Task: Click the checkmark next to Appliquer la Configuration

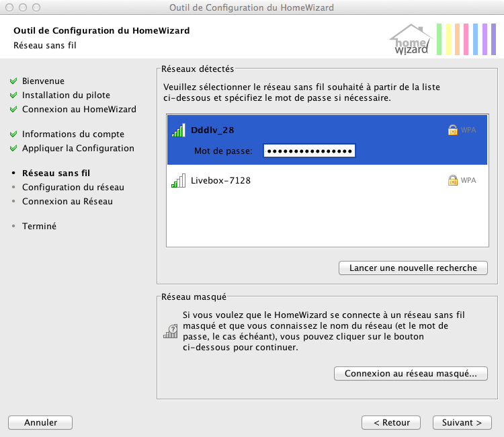Action: pyautogui.click(x=13, y=148)
